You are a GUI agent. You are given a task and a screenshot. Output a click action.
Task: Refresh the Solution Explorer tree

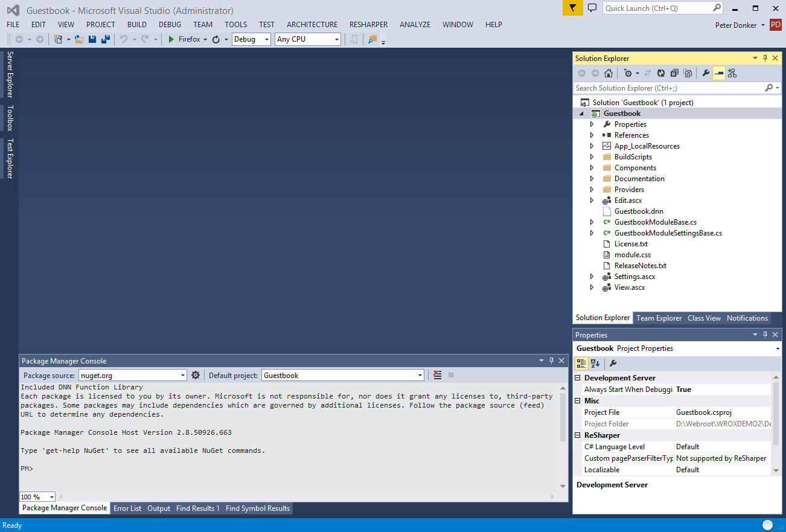[661, 73]
